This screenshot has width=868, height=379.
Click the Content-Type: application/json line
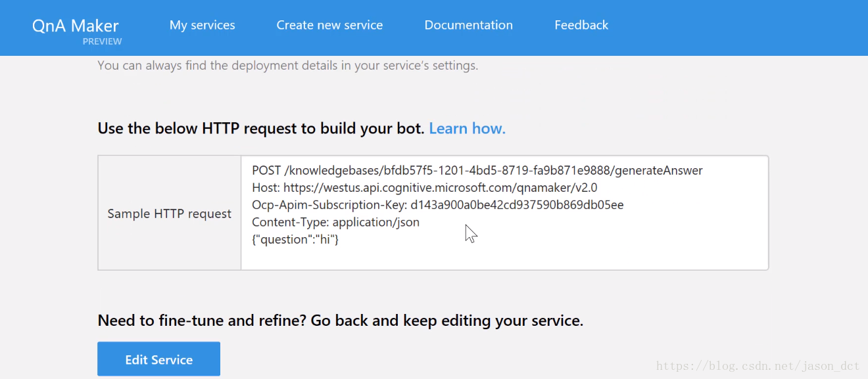click(x=335, y=222)
